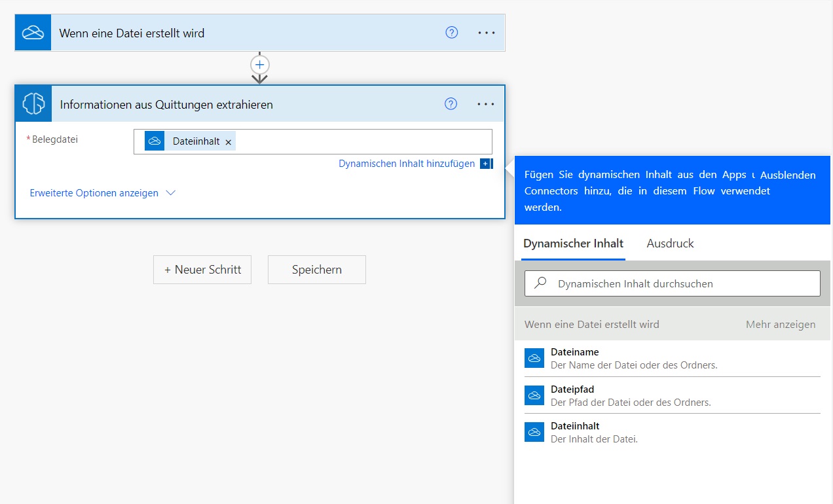833x504 pixels.
Task: Remove the Dateiinhalt token from Belegdatei
Action: (x=229, y=142)
